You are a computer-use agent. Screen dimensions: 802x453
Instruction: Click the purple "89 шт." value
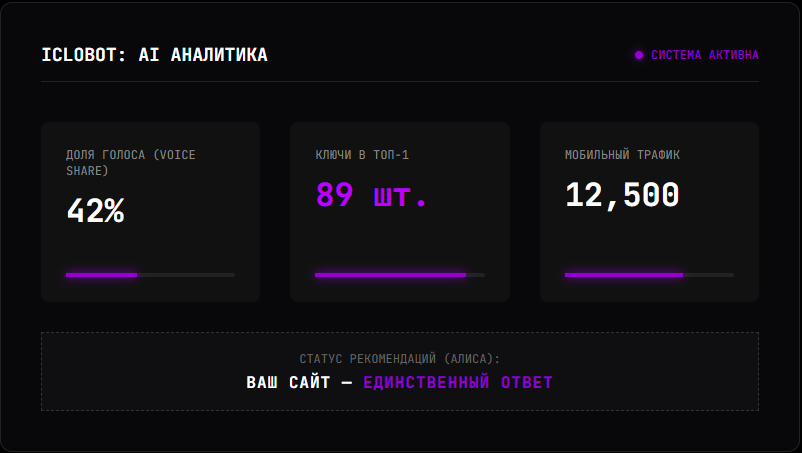372,194
